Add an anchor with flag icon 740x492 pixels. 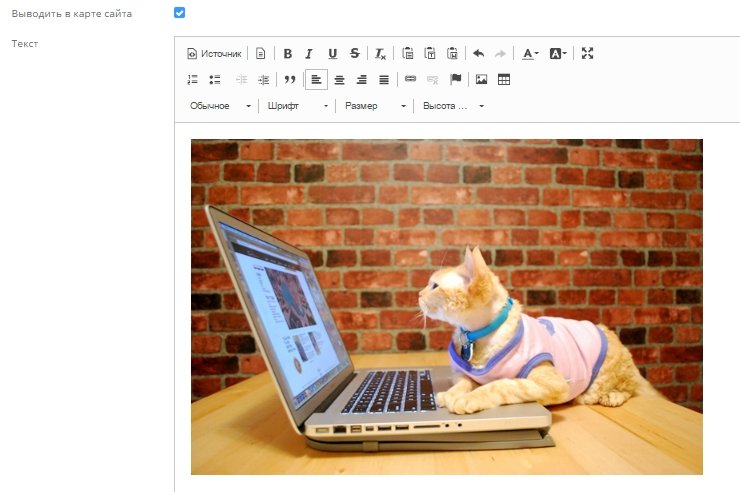(x=455, y=79)
